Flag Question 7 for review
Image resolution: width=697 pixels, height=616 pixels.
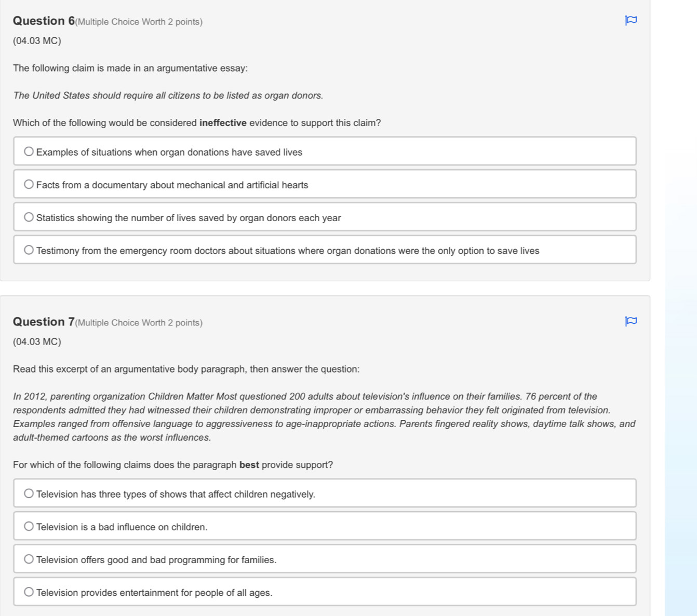click(x=631, y=322)
